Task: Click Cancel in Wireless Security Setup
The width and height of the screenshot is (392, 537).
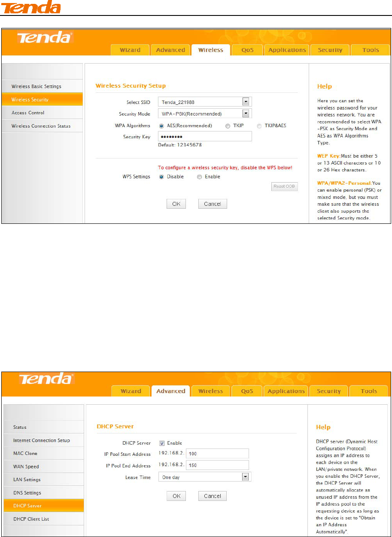Action: click(x=213, y=204)
